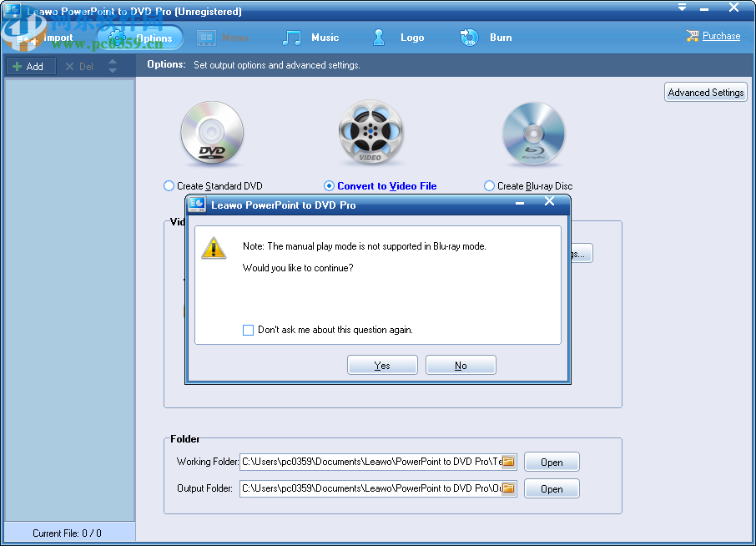Click the Working Folder path field
This screenshot has height=546, width=756.
367,462
